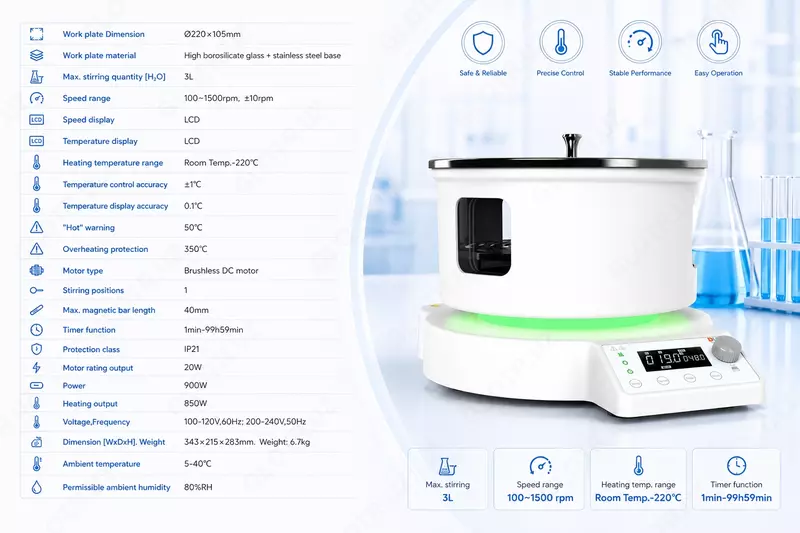Click the "100~1500 rpm" text in the bottom card

pyautogui.click(x=540, y=498)
